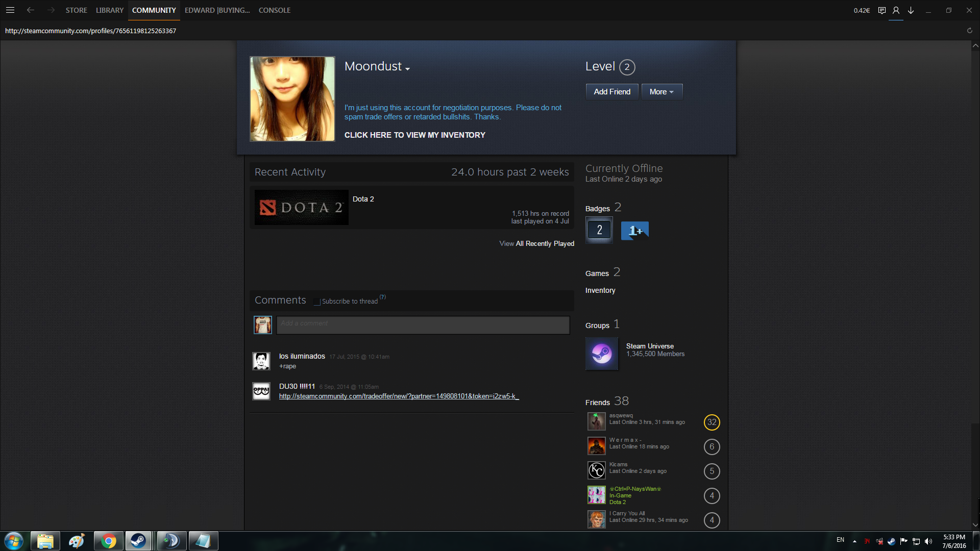
Task: Click the view my inventory link
Action: coord(414,135)
